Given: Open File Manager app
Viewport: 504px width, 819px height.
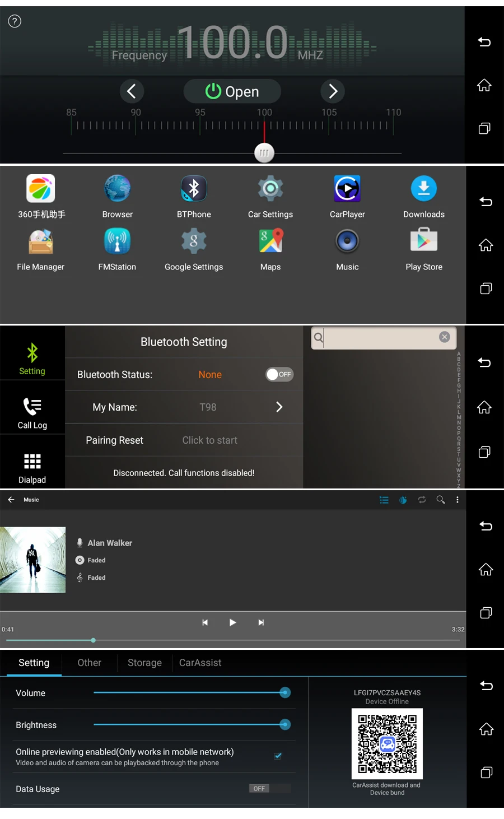Looking at the screenshot, I should coord(41,241).
